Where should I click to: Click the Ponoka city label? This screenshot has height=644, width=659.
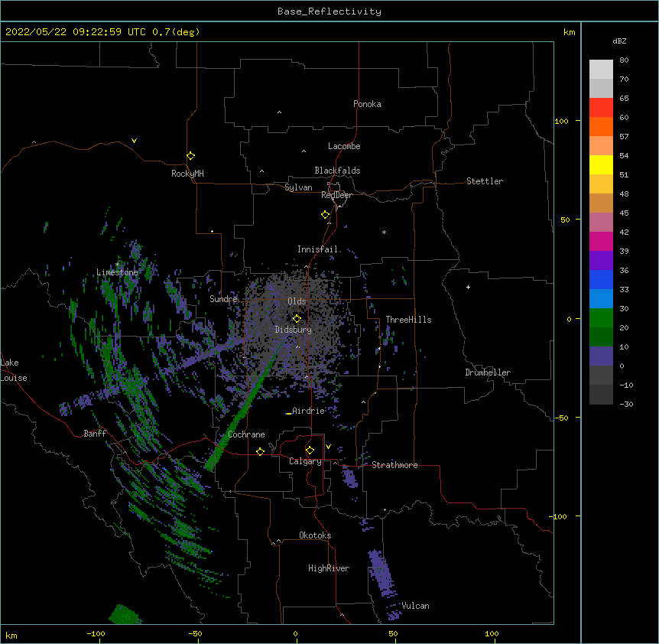[x=367, y=104]
